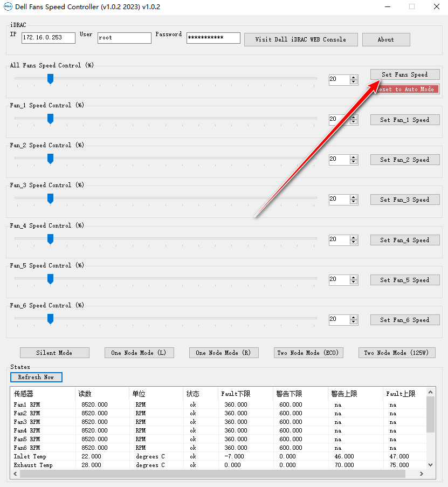
Task: Close the Dell Fans Speed Controller window
Action: (x=437, y=6)
